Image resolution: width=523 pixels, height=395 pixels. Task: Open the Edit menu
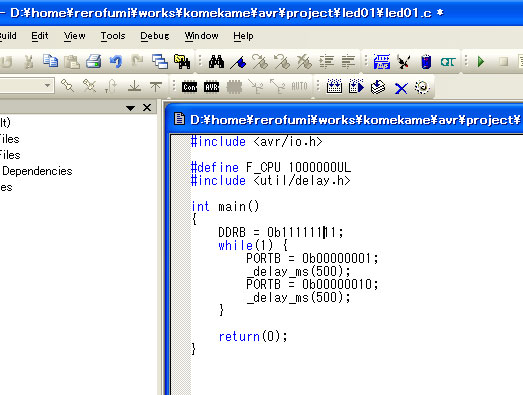tap(40, 36)
